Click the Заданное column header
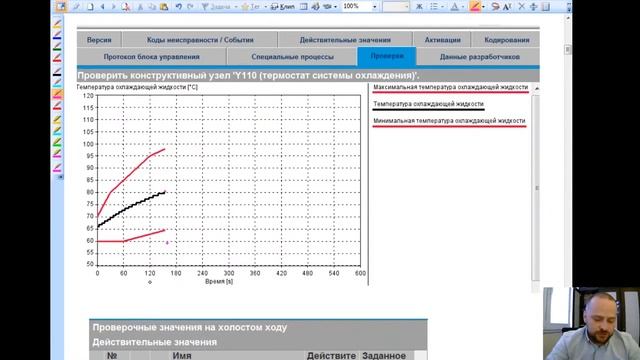The image size is (640, 360). pos(384,356)
